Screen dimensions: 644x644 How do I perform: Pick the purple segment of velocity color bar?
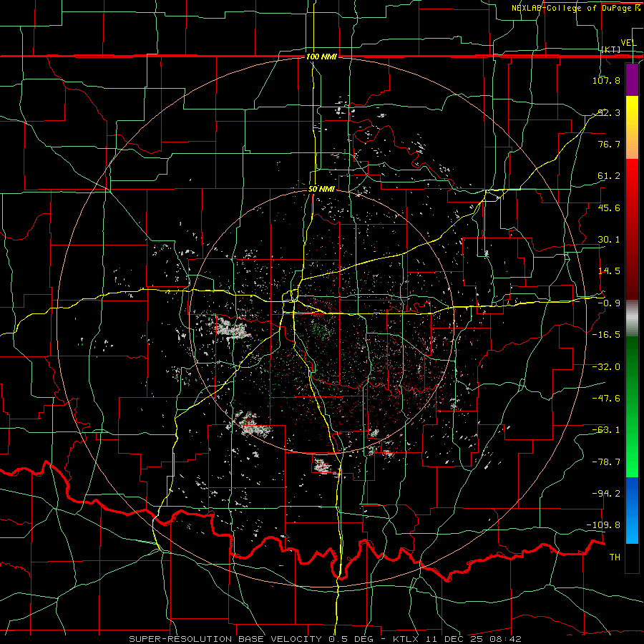click(632, 79)
